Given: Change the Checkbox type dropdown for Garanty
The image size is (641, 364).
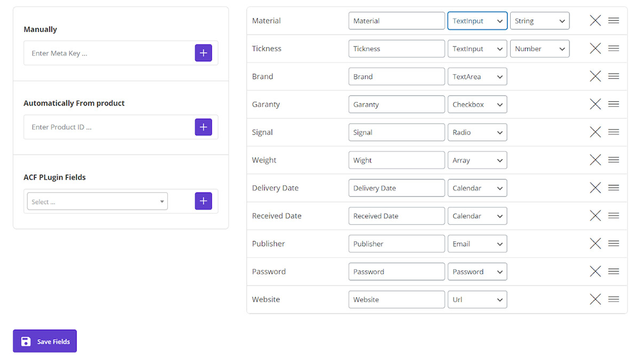Looking at the screenshot, I should point(477,105).
